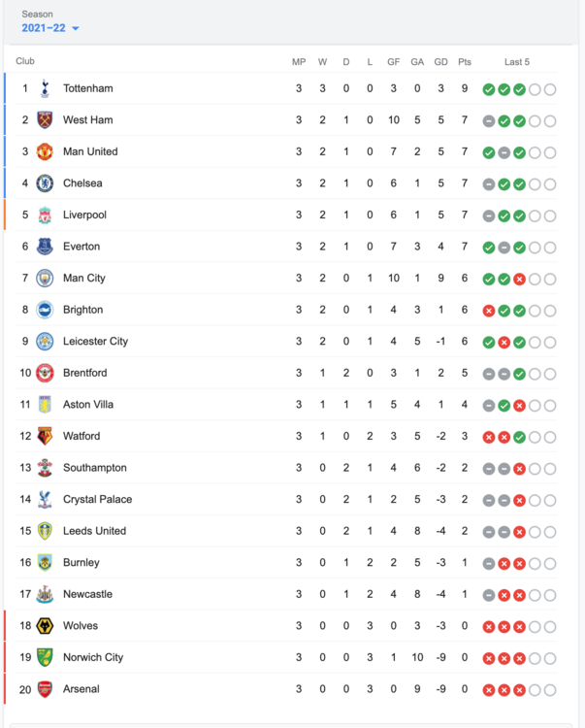Click the Chelsea club crest
This screenshot has height=728, width=585.
tap(45, 183)
